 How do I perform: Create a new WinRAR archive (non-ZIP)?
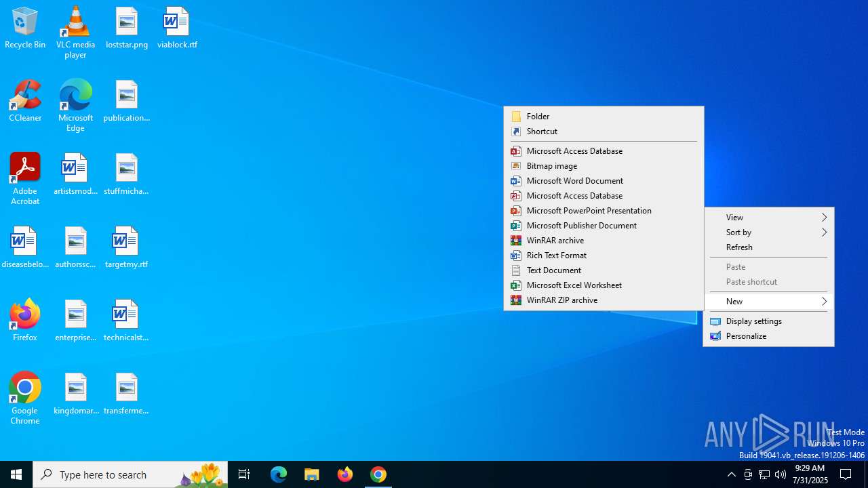coord(604,241)
